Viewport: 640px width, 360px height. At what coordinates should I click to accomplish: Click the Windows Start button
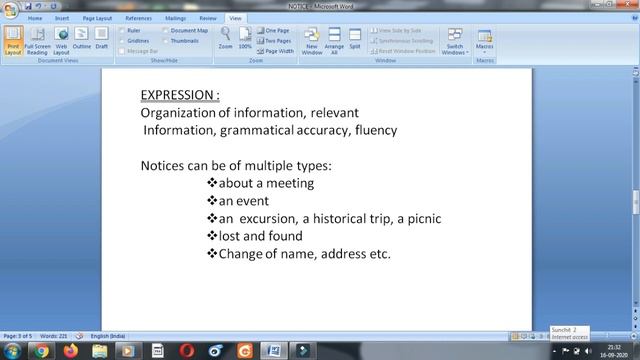tap(12, 351)
